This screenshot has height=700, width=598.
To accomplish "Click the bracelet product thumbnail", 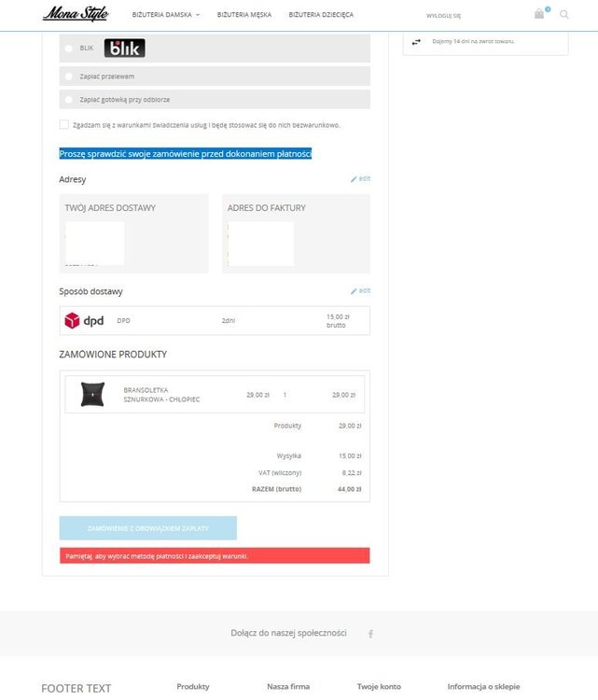I will 92,394.
